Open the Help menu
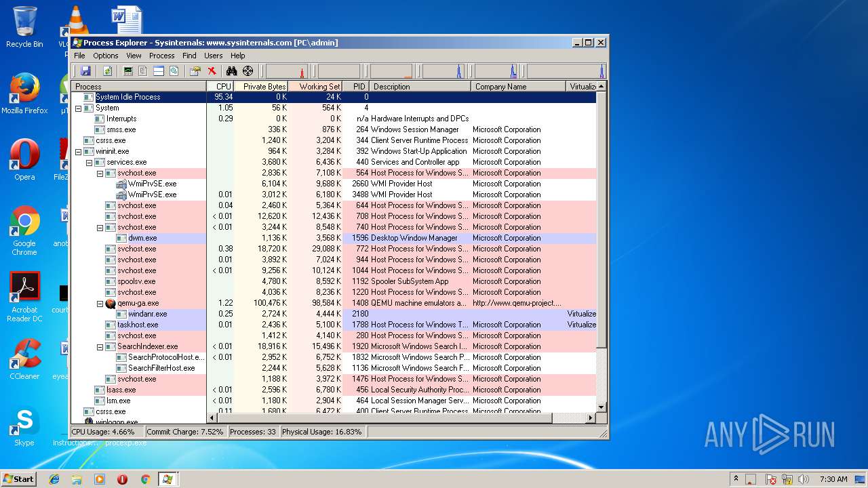The image size is (868, 488). coord(237,56)
